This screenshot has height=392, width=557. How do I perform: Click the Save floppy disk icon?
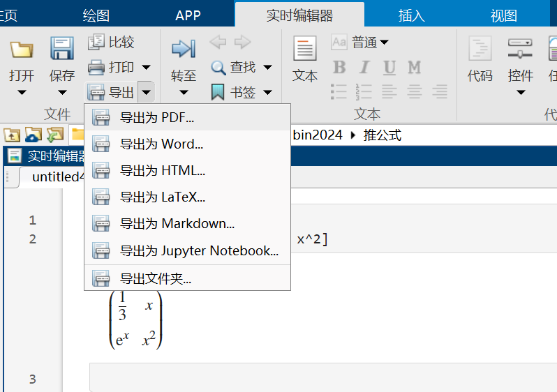[x=62, y=48]
